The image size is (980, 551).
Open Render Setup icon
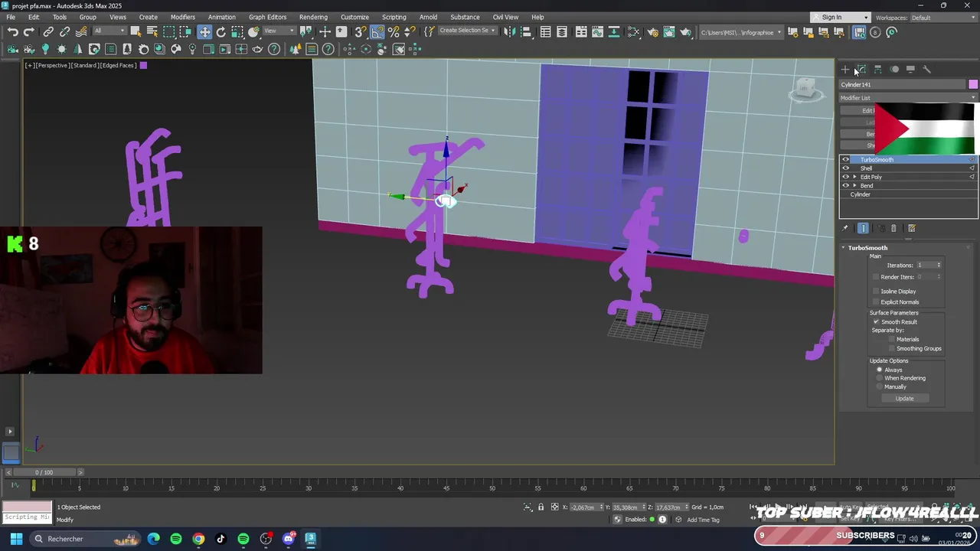pos(652,32)
